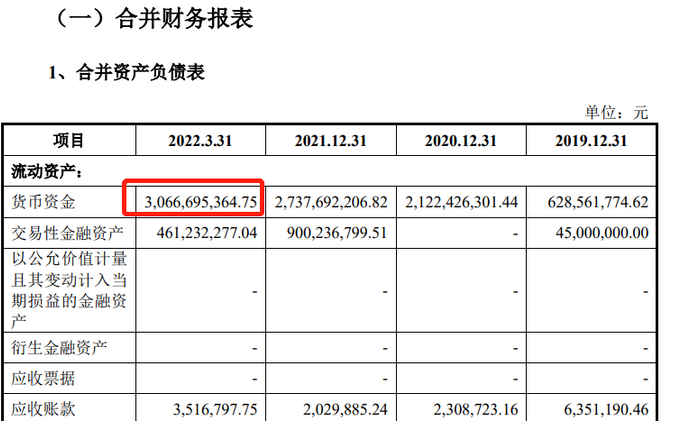Screen dimensions: 700x421
Task: Click the 2019.12.31 dash in 衍生金融资产 row
Action: pos(646,349)
